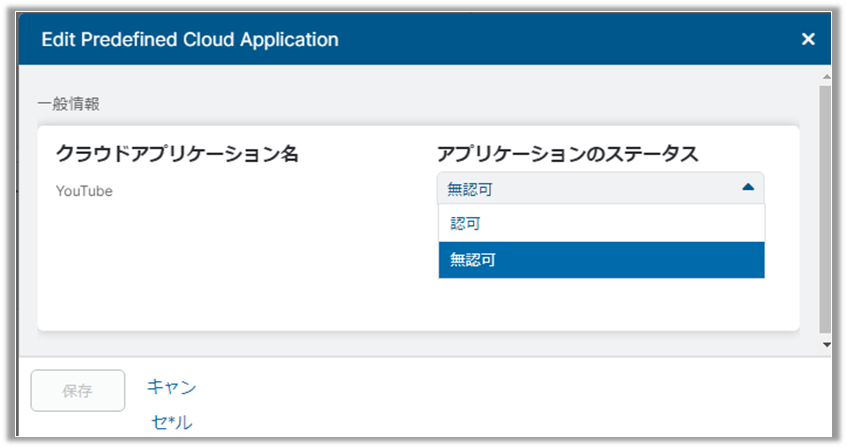Close the Edit Predefined Cloud Application dialog
Viewport: 847px width, 448px height.
tap(808, 39)
